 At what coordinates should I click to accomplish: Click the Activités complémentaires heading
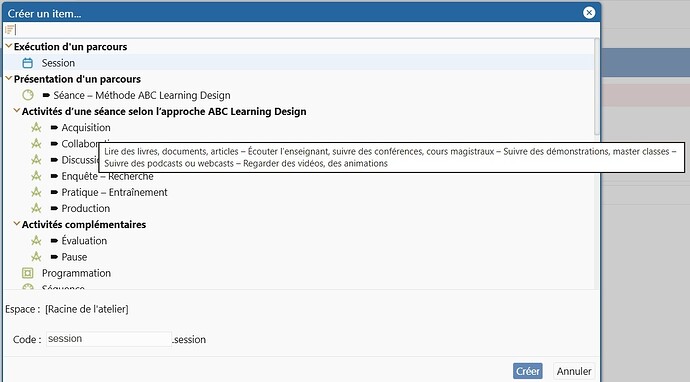pyautogui.click(x=84, y=224)
